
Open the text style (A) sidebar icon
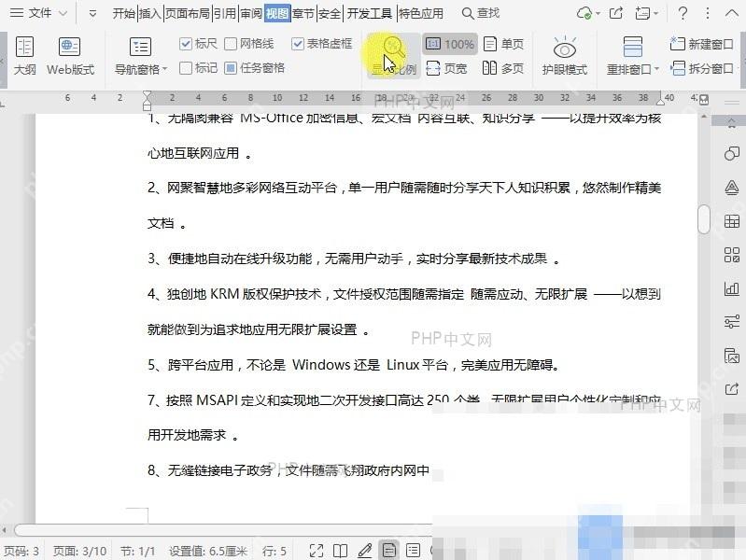point(732,188)
